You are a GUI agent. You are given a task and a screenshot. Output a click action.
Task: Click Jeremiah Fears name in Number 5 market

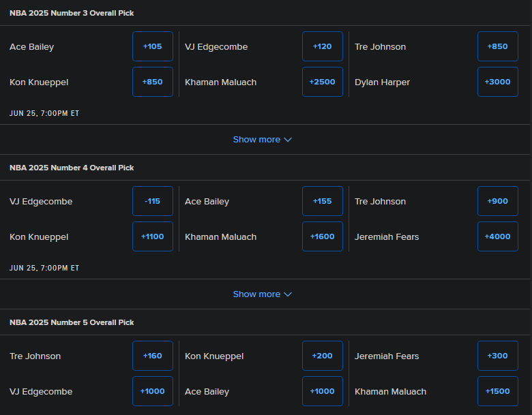[x=387, y=356]
